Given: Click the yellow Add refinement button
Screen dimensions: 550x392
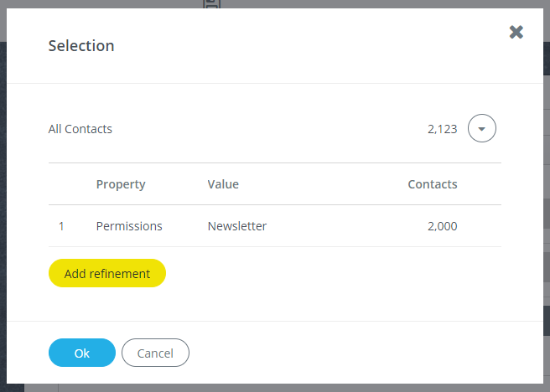Looking at the screenshot, I should coord(107,273).
